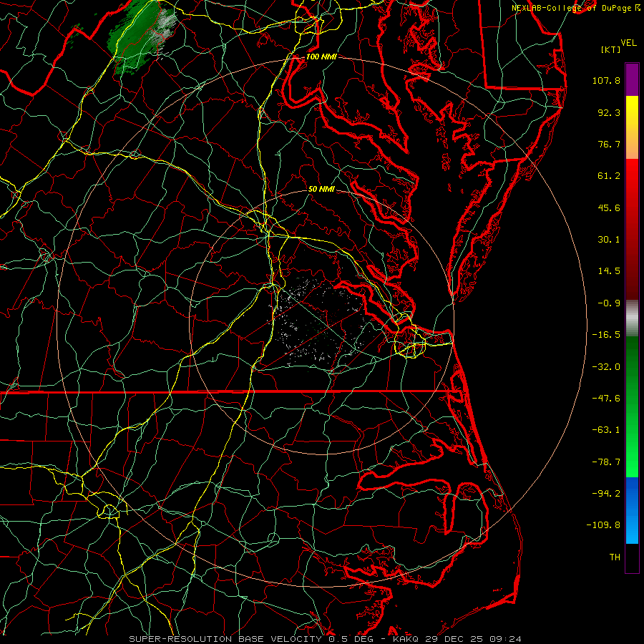Select the -94.2 scale value
The width and height of the screenshot is (644, 644).
pos(606,493)
